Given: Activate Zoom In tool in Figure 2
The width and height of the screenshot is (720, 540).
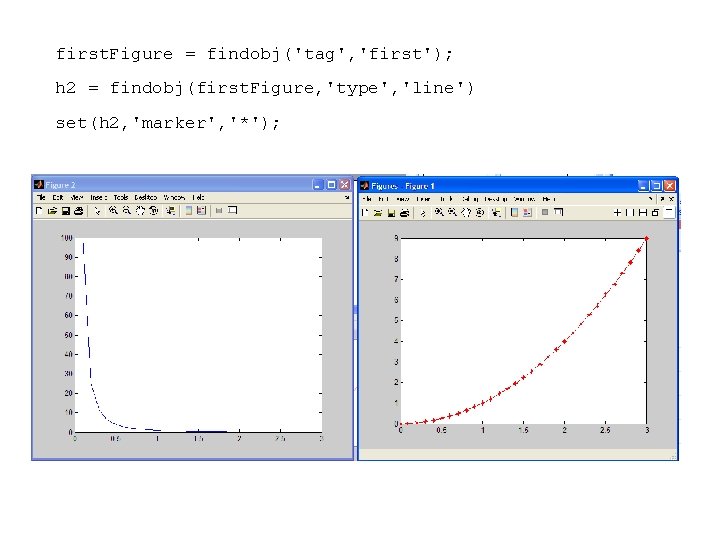Looking at the screenshot, I should pos(113,210).
